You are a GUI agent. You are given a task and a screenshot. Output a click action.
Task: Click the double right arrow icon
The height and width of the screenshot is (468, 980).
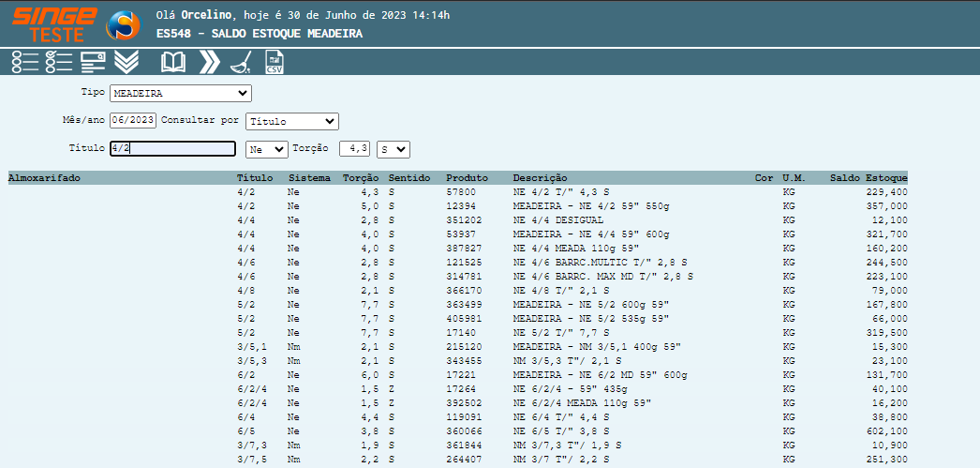click(x=210, y=63)
